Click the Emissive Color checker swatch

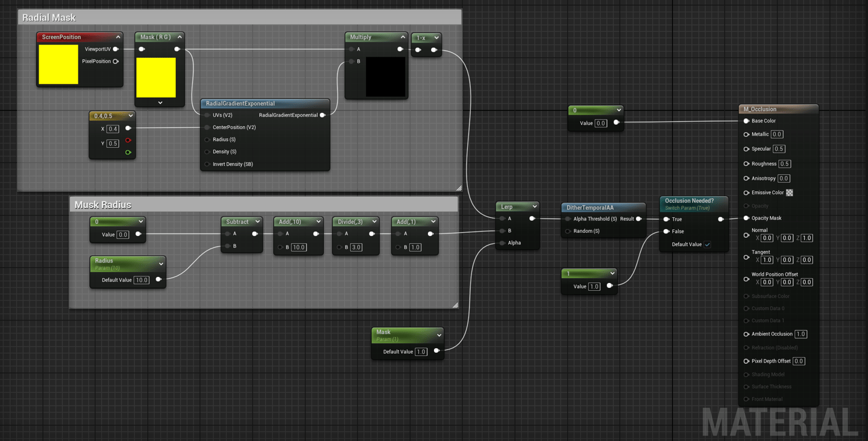790,192
